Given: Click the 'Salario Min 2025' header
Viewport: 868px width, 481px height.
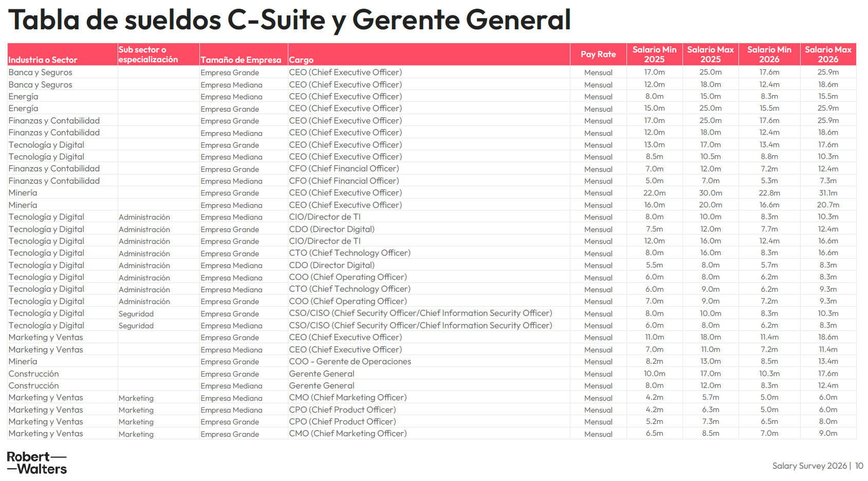Looking at the screenshot, I should pos(654,54).
